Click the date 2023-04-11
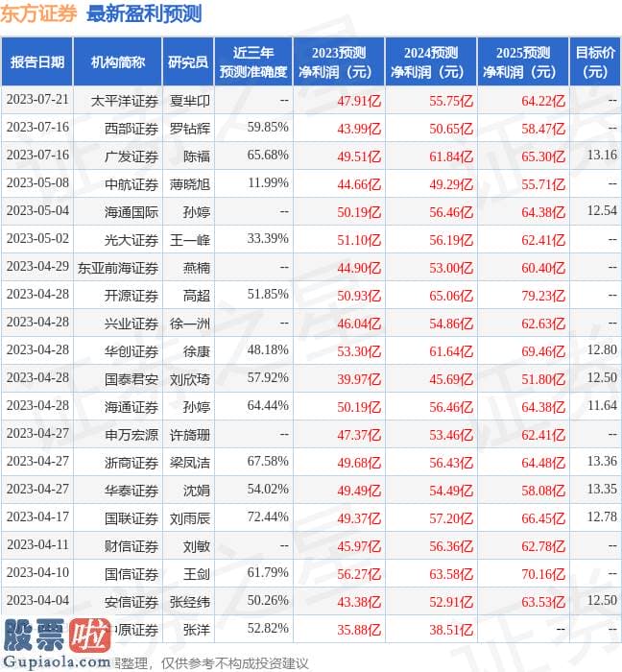622x672 pixels. [37, 545]
